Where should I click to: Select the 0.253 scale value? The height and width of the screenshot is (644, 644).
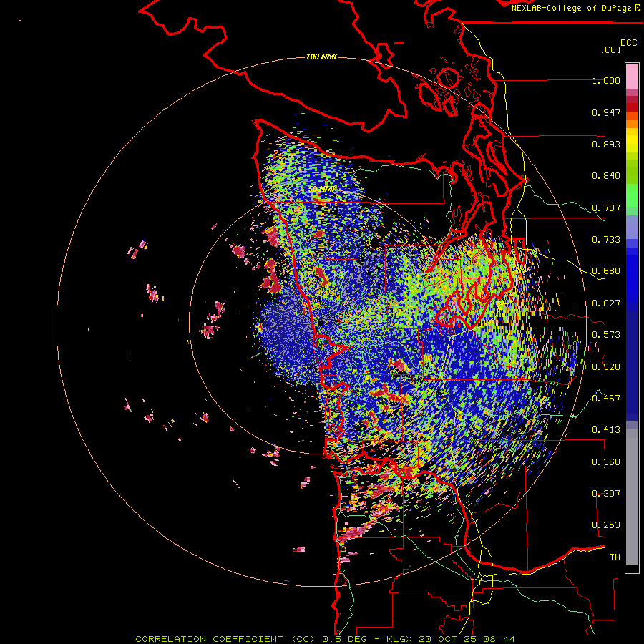pyautogui.click(x=606, y=525)
